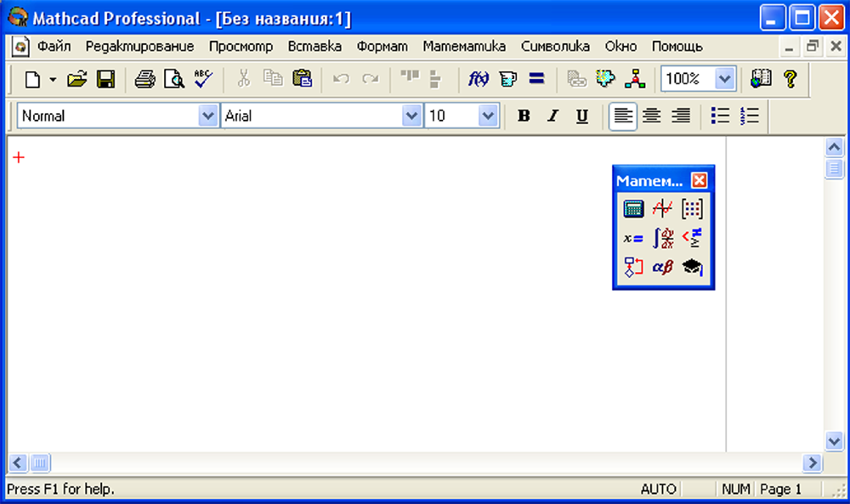
Task: Open the Редактирование menu
Action: 139,47
